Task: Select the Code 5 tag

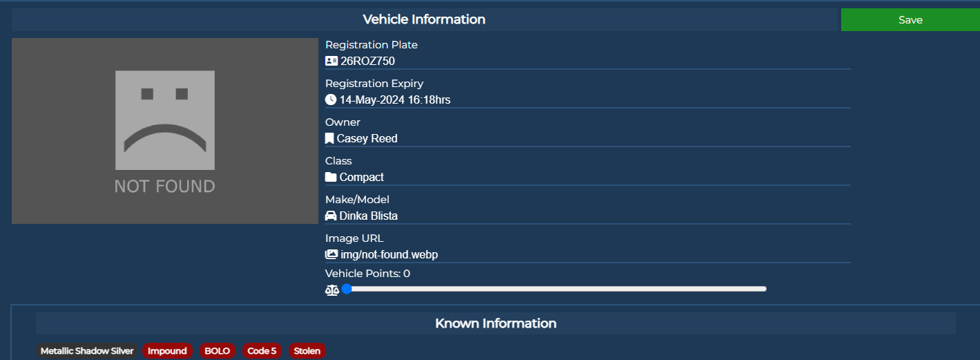Action: [x=262, y=351]
